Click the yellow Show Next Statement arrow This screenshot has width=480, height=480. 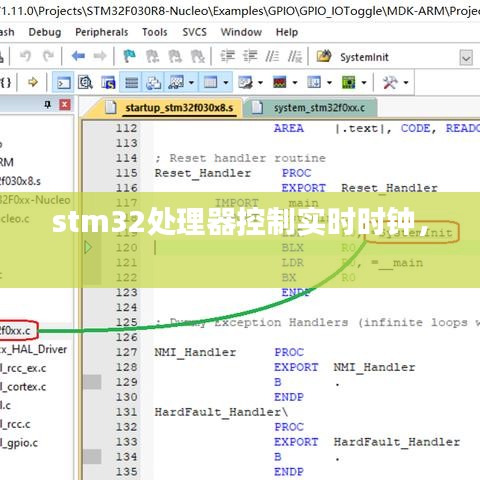[33, 82]
